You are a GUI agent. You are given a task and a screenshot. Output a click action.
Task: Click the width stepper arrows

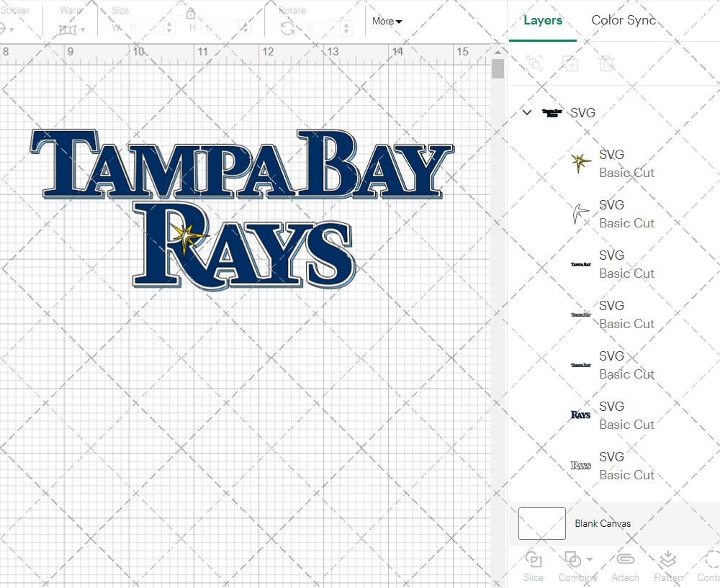click(169, 28)
